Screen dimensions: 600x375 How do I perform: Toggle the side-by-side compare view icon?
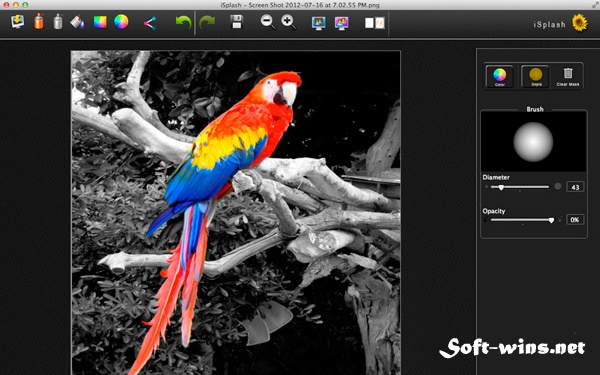(x=374, y=23)
